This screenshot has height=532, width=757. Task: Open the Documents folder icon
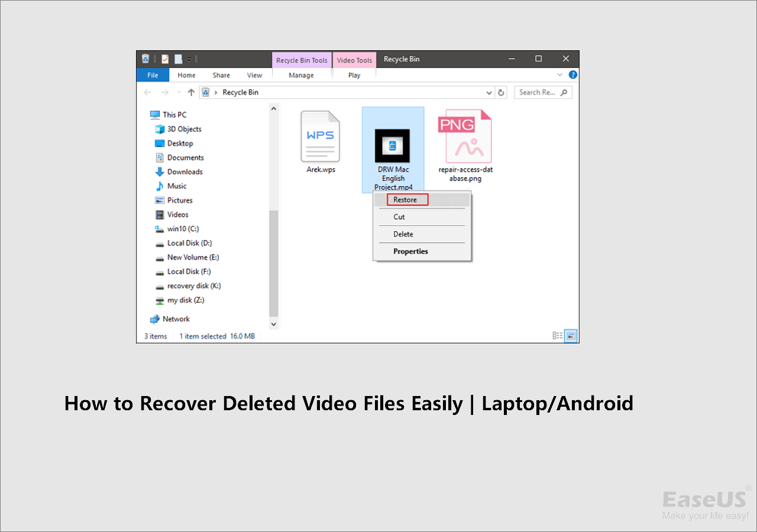click(x=160, y=158)
